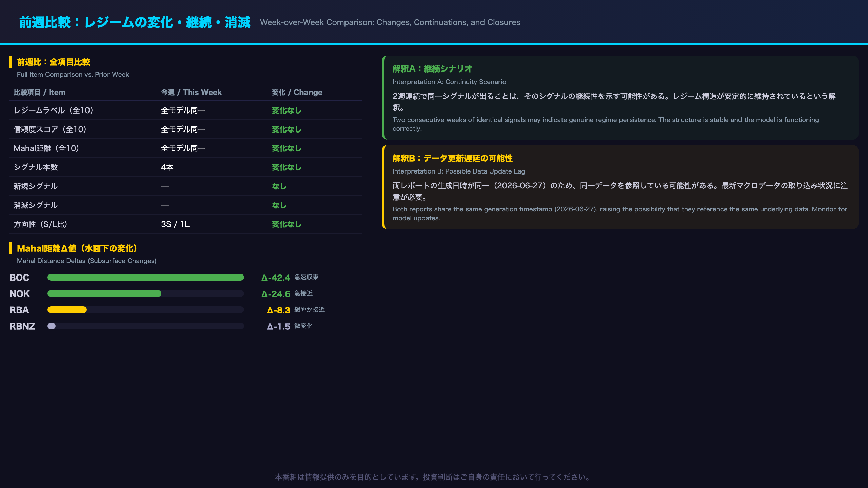Select the シグナル本数 row label
This screenshot has height=488, width=868.
tap(36, 167)
